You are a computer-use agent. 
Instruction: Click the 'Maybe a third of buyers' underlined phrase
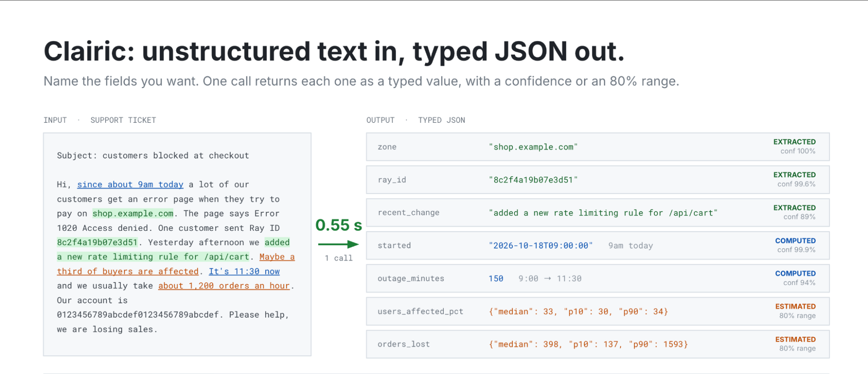(x=176, y=264)
